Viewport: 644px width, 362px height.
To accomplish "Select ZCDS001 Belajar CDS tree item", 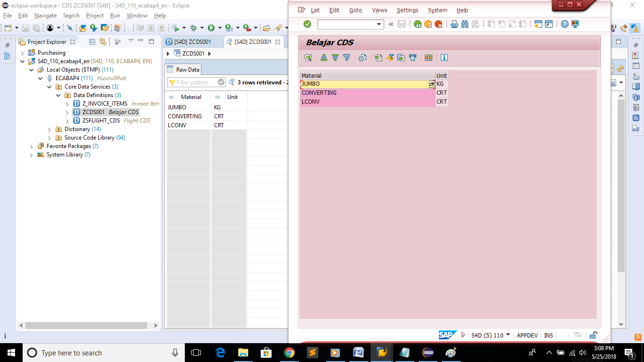I will (x=106, y=112).
